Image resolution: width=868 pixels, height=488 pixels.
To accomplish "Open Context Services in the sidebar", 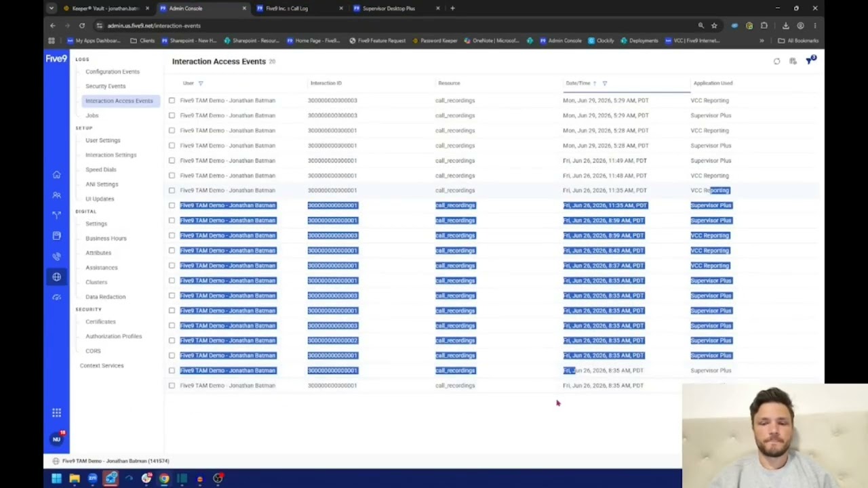I will click(102, 366).
